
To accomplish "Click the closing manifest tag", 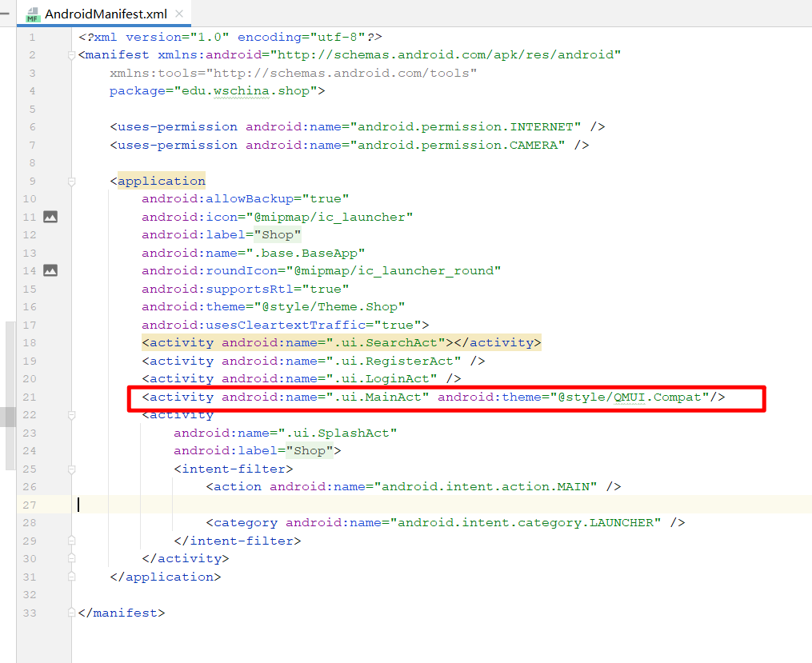I will (x=122, y=613).
